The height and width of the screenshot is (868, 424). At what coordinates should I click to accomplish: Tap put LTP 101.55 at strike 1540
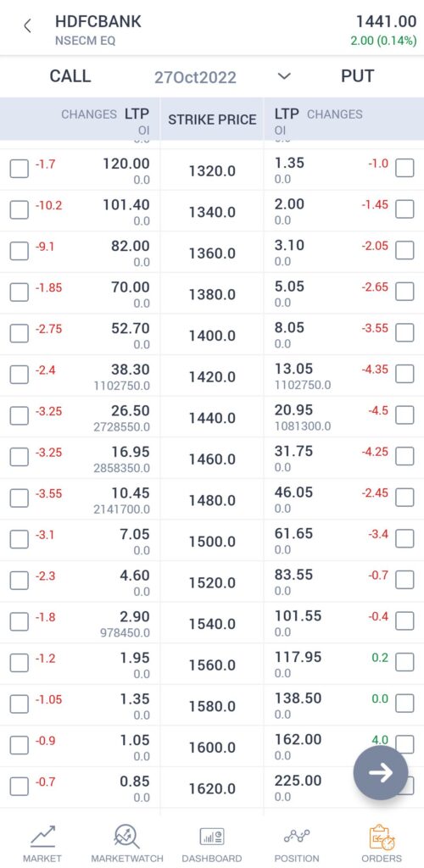pos(298,616)
